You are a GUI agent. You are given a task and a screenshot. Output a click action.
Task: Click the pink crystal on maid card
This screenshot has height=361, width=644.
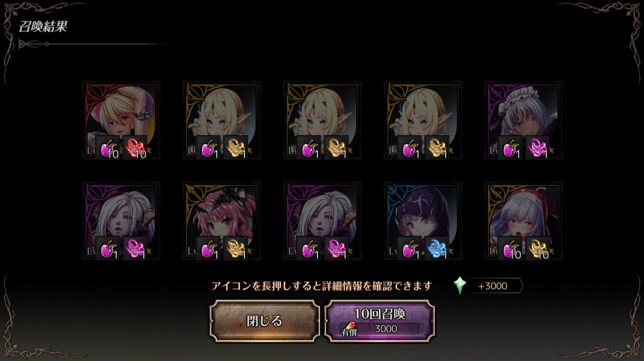click(x=538, y=148)
